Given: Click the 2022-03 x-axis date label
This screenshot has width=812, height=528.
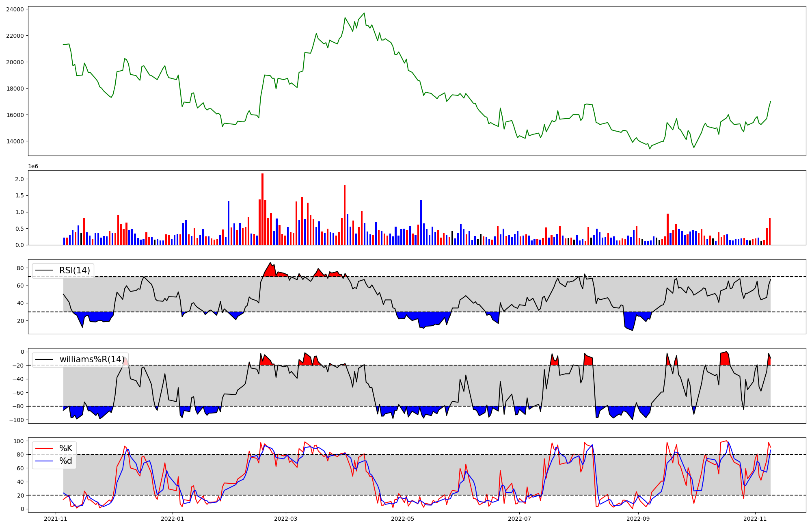Looking at the screenshot, I should pos(286,519).
